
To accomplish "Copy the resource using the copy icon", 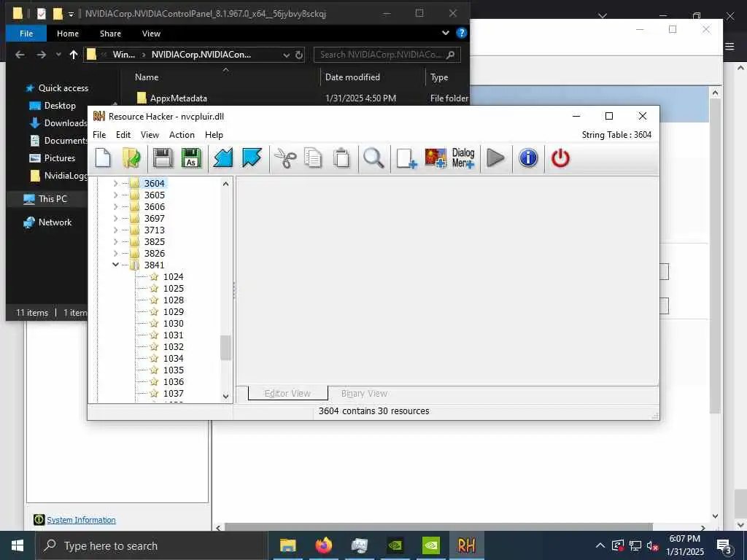I will point(313,158).
